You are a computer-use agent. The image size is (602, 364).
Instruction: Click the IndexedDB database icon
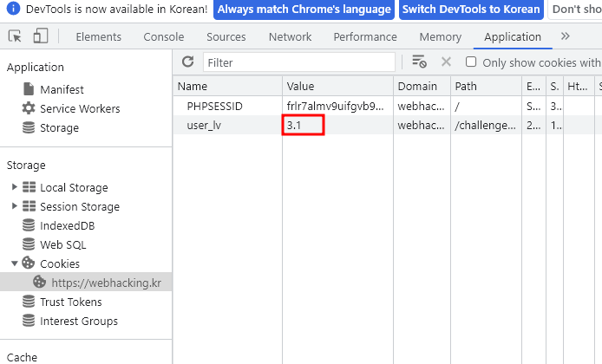pyautogui.click(x=29, y=225)
